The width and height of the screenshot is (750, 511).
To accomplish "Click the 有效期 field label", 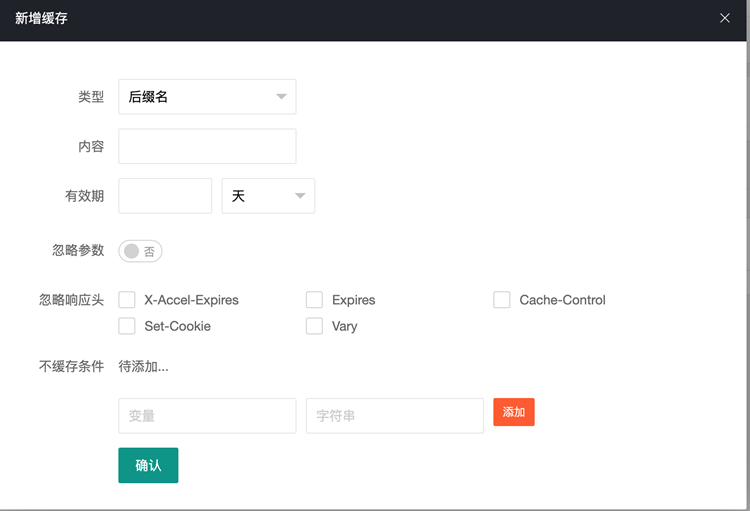I will [84, 196].
